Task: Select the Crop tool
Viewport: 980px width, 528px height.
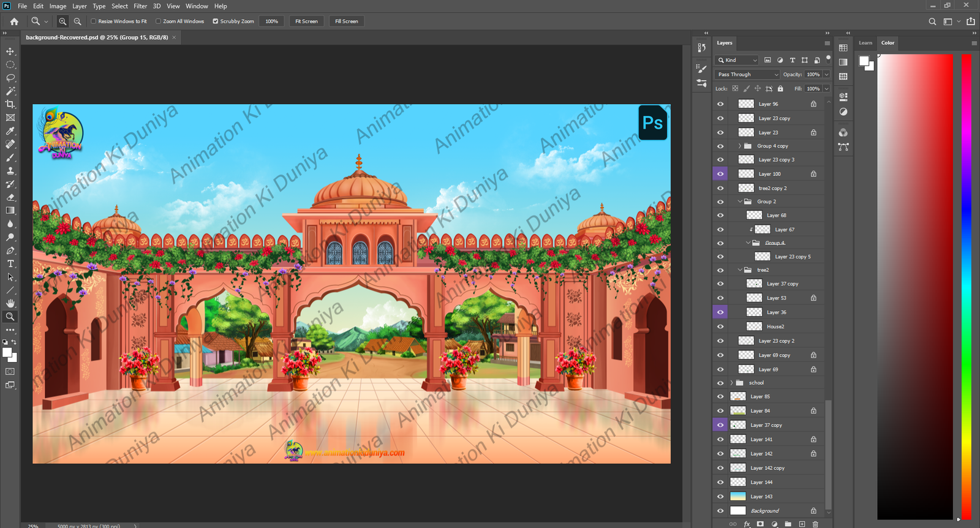Action: [x=10, y=104]
